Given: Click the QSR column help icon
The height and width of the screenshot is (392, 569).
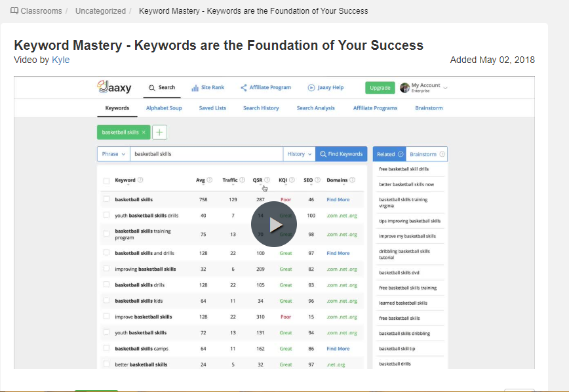Looking at the screenshot, I should [x=267, y=180].
